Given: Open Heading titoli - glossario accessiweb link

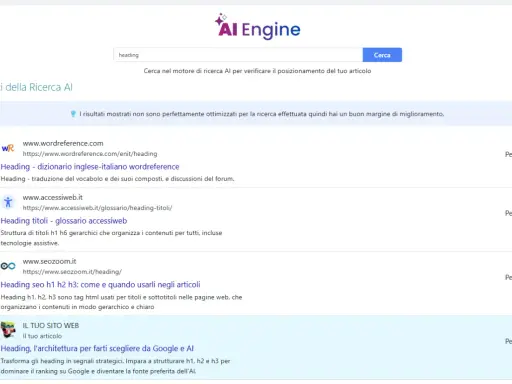Looking at the screenshot, I should click(64, 221).
